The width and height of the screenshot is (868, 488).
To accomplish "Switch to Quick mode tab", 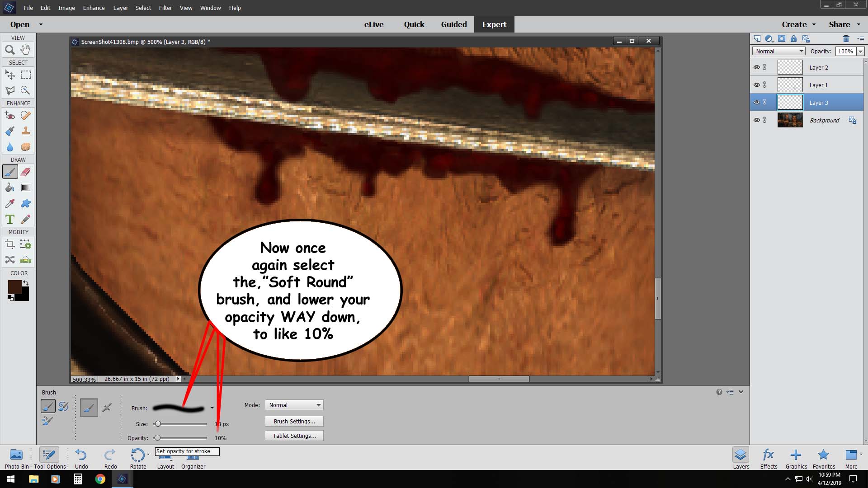I will [414, 24].
